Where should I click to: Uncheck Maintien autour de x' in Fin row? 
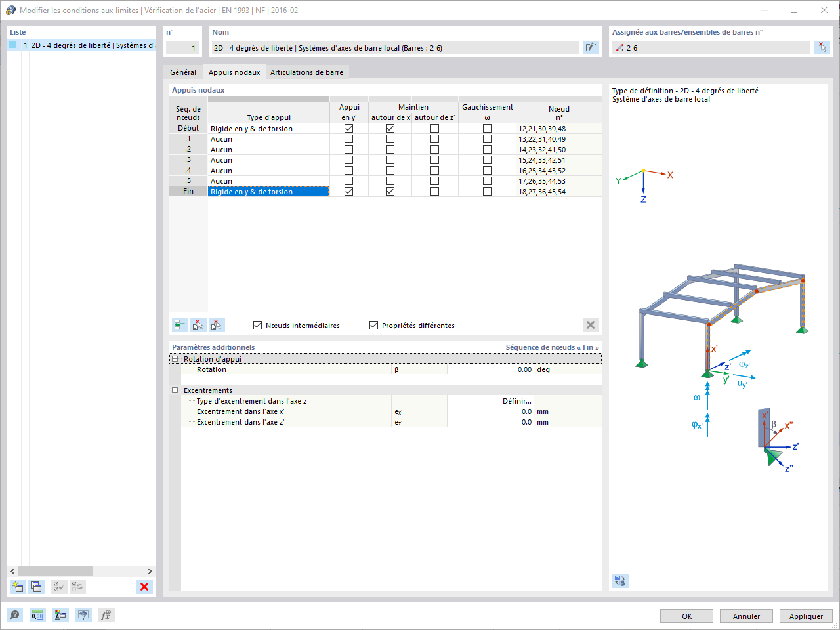click(390, 192)
